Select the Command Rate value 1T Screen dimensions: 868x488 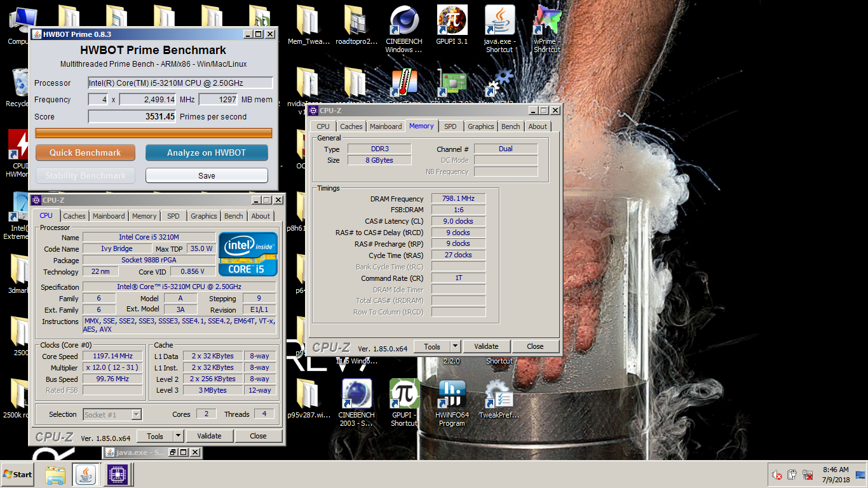click(458, 278)
